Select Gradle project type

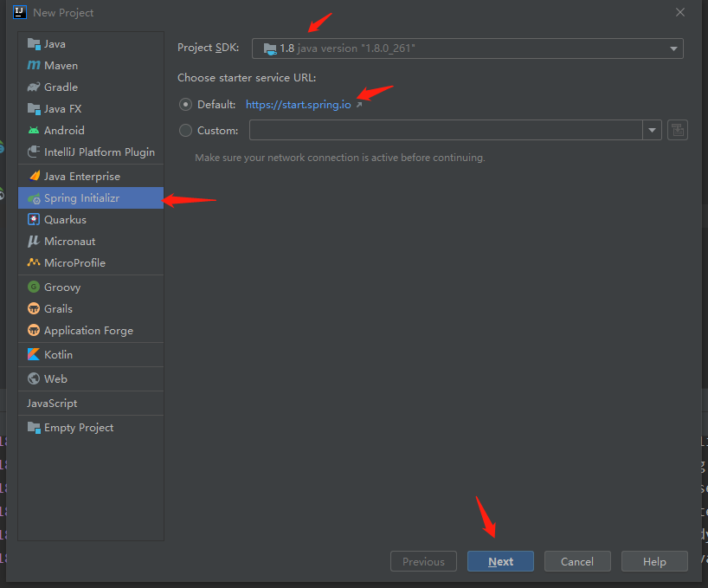pyautogui.click(x=91, y=87)
